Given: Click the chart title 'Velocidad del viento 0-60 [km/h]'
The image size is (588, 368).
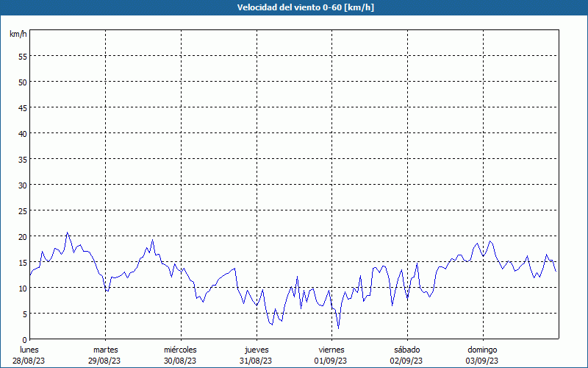Looking at the screenshot, I should (x=305, y=7).
